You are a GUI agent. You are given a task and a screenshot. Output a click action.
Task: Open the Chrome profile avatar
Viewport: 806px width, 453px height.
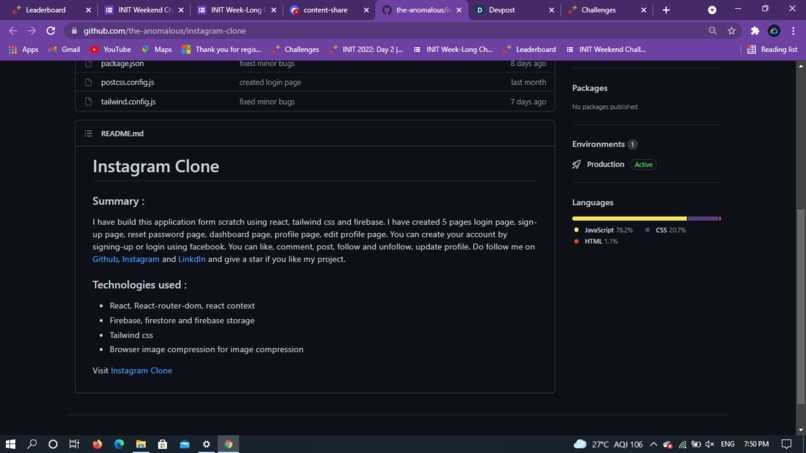(x=774, y=31)
